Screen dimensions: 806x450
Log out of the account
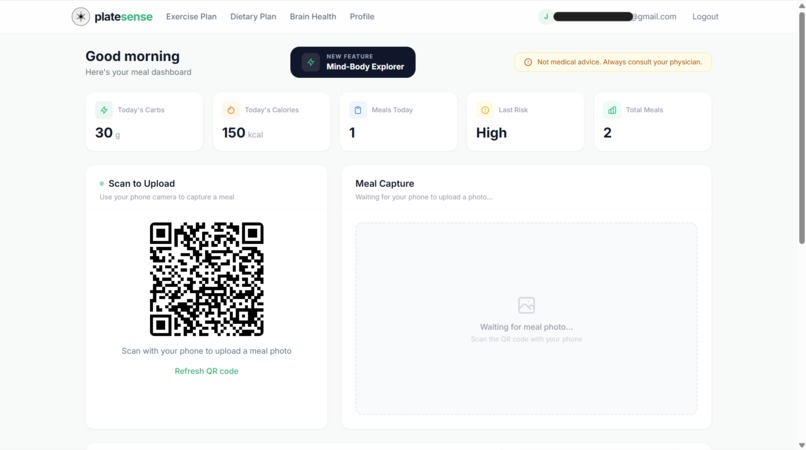(x=705, y=16)
